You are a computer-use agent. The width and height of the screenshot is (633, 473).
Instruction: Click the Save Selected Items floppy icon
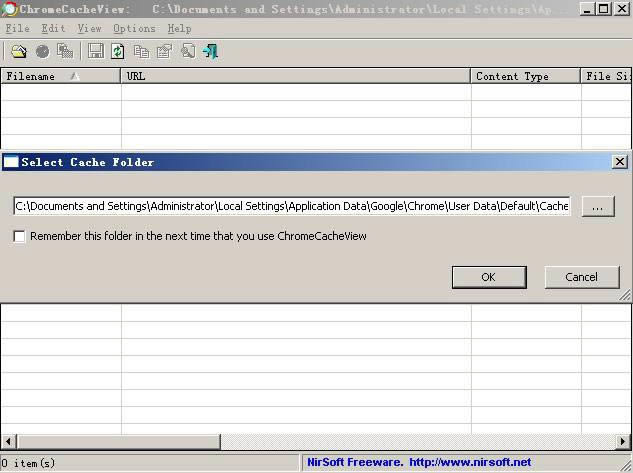coord(96,51)
